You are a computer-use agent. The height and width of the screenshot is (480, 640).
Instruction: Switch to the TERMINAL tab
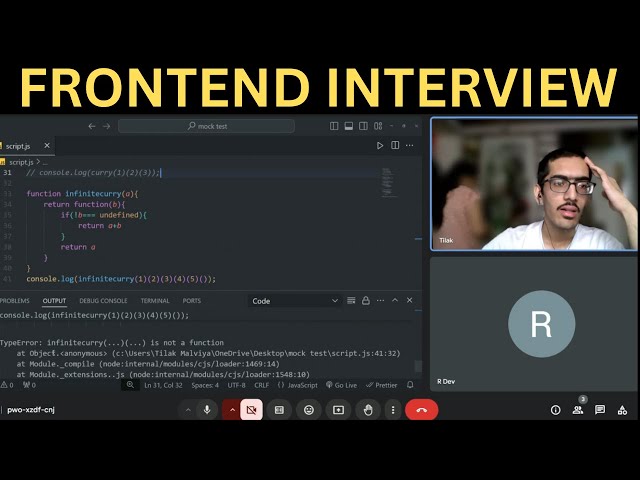pos(155,301)
